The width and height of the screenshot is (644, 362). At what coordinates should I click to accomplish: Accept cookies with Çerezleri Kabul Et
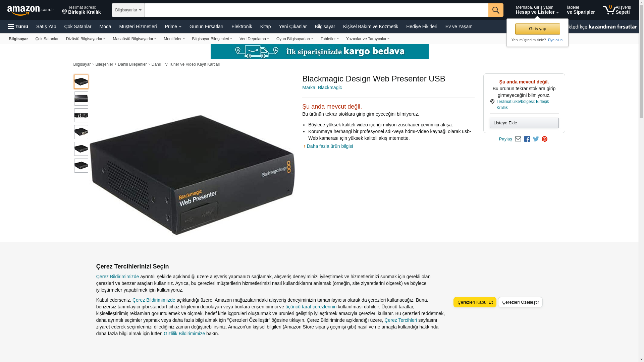pyautogui.click(x=475, y=302)
